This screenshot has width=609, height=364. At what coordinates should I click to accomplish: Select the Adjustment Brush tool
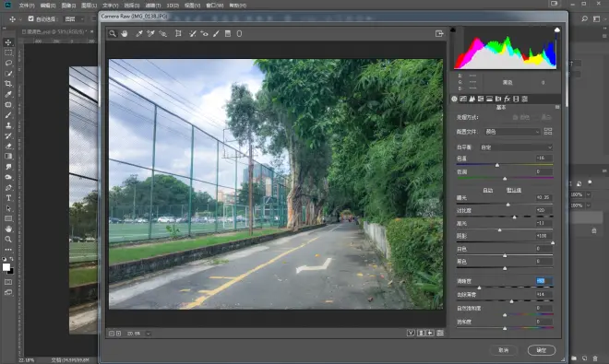(x=216, y=34)
